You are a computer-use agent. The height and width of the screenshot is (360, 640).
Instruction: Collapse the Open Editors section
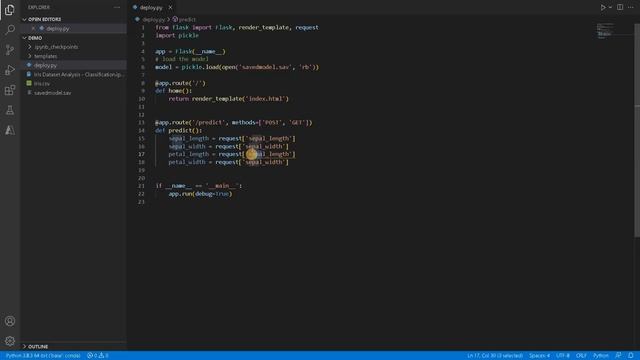coord(44,19)
